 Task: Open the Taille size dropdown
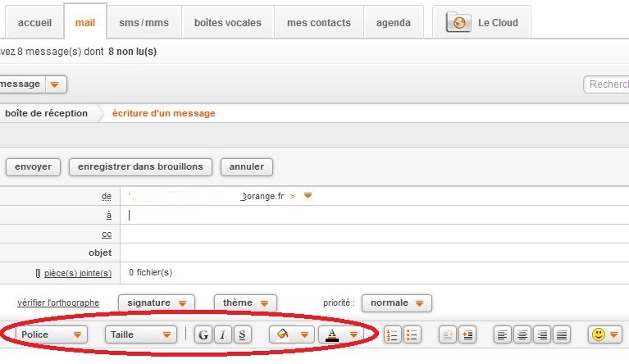tap(140, 334)
